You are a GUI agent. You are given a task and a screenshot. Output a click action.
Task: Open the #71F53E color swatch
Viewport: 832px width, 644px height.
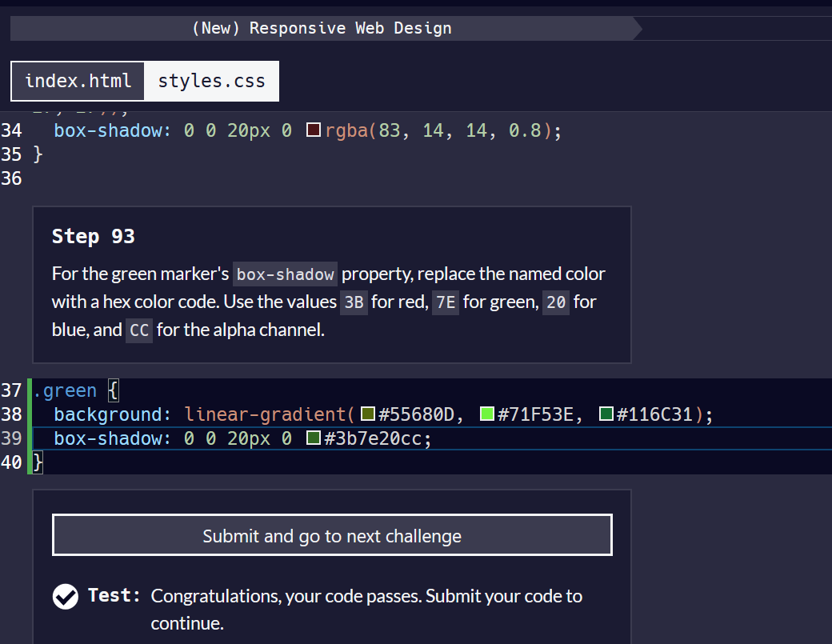[486, 414]
